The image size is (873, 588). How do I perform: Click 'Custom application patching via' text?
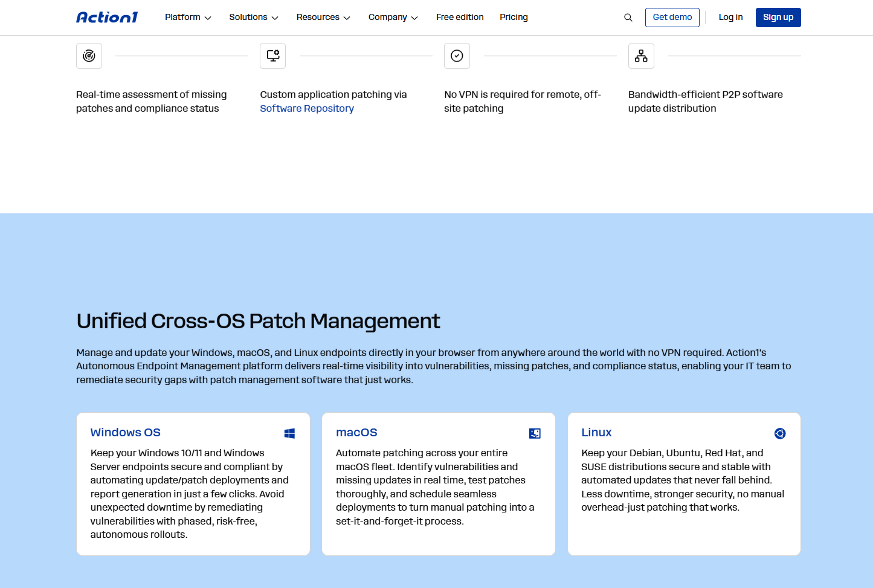[333, 95]
